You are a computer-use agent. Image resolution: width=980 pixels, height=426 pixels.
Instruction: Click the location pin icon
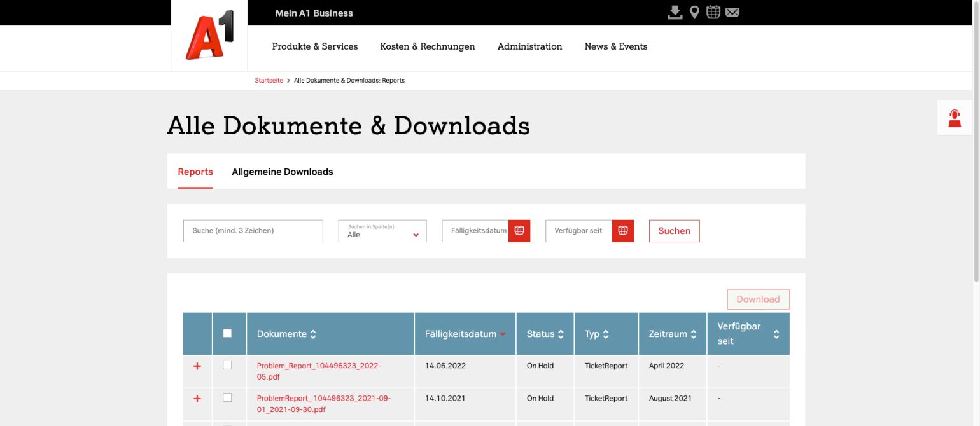pos(694,13)
